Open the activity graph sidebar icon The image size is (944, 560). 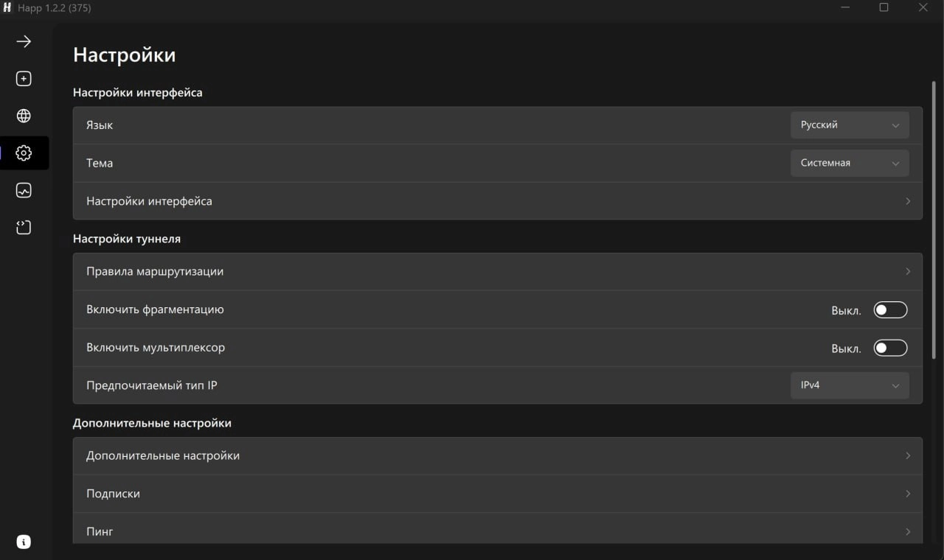click(24, 190)
